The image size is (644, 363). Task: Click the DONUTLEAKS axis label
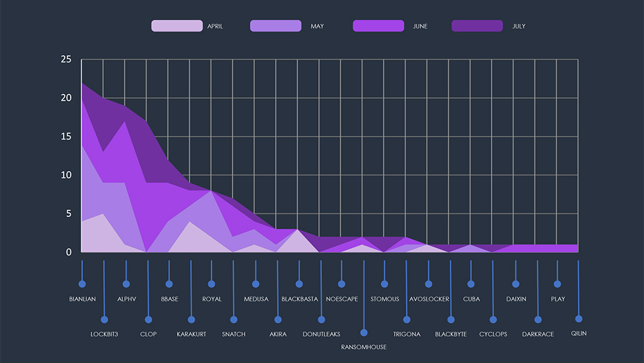click(x=321, y=334)
